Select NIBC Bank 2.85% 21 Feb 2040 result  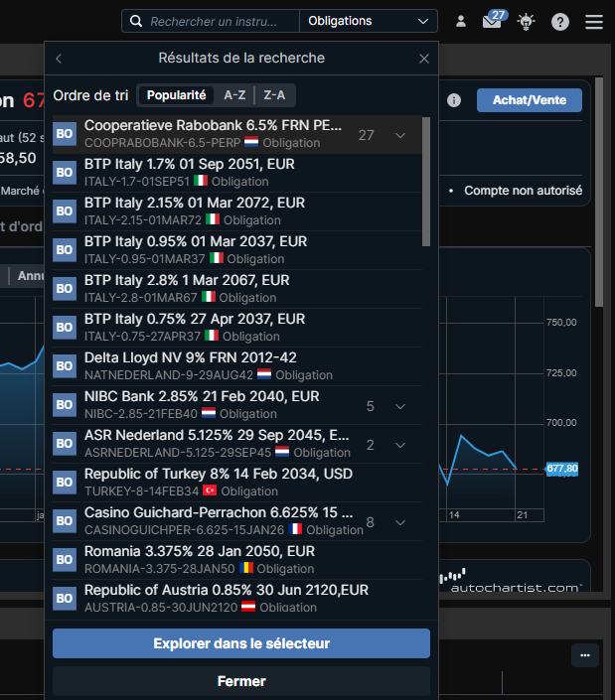point(237,405)
